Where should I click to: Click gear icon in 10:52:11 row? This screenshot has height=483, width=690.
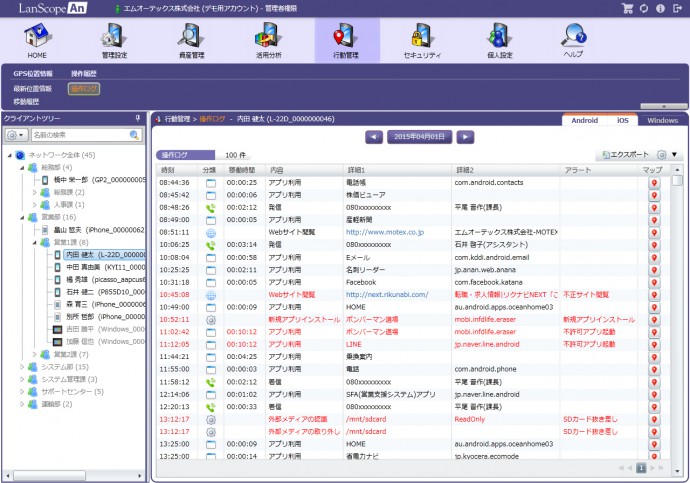tap(211, 320)
